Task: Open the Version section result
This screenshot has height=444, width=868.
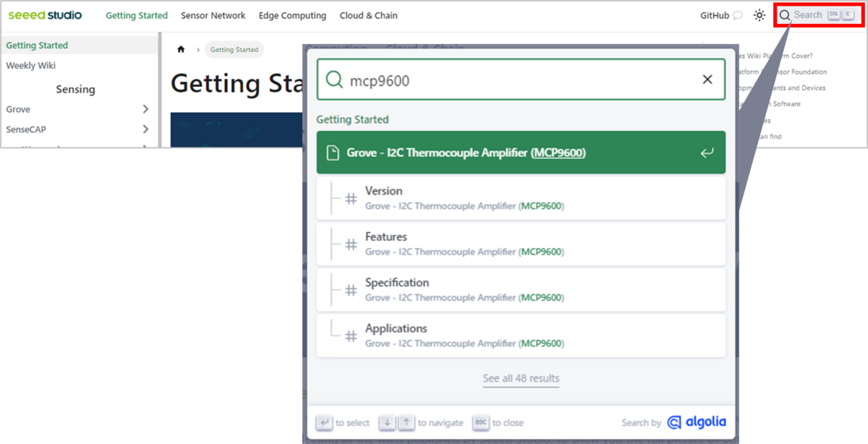Action: [x=521, y=198]
